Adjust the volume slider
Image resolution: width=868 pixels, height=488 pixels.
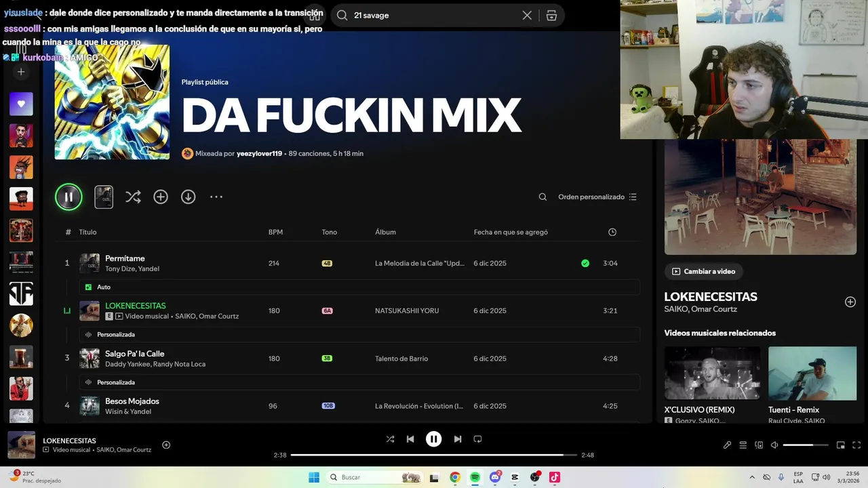[x=806, y=445]
